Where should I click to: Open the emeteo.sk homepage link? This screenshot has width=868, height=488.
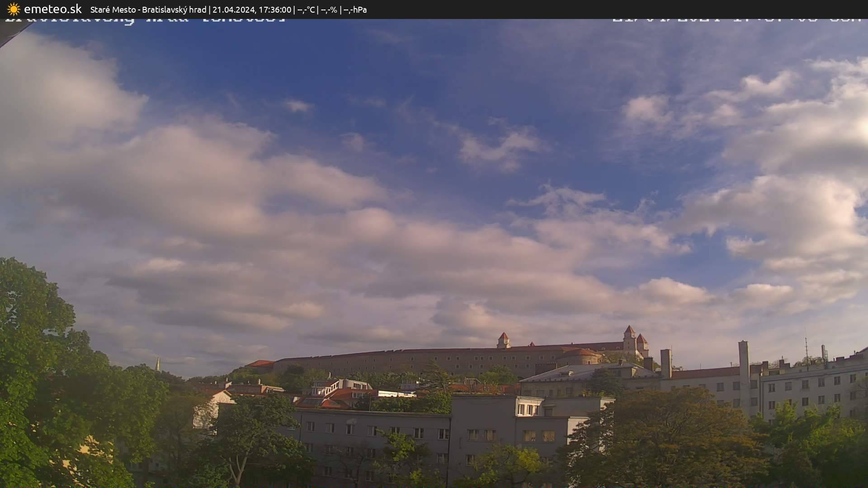[53, 9]
